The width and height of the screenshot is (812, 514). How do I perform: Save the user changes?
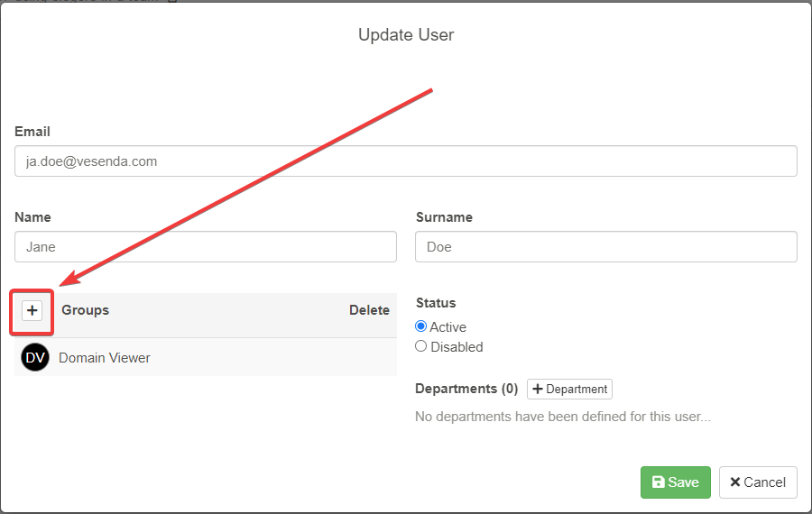pyautogui.click(x=675, y=482)
